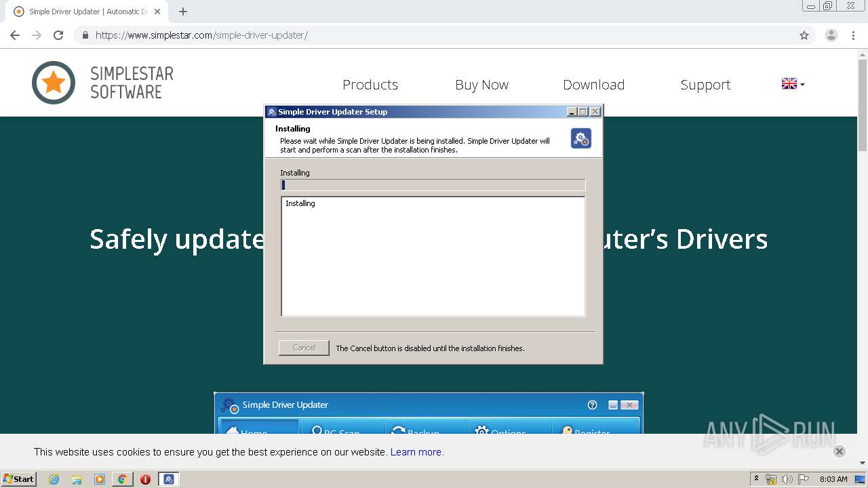Bookmark this page with the star icon
Image resolution: width=868 pixels, height=488 pixels.
[x=804, y=35]
